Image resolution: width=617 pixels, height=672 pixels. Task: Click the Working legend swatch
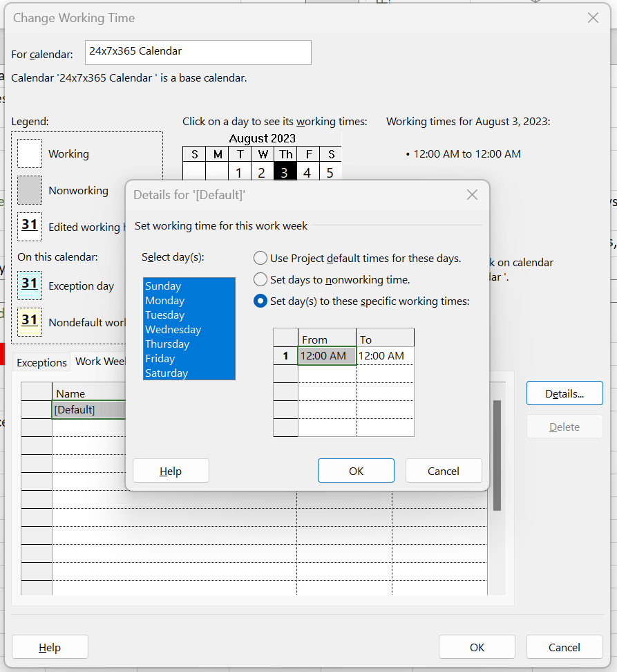point(30,153)
